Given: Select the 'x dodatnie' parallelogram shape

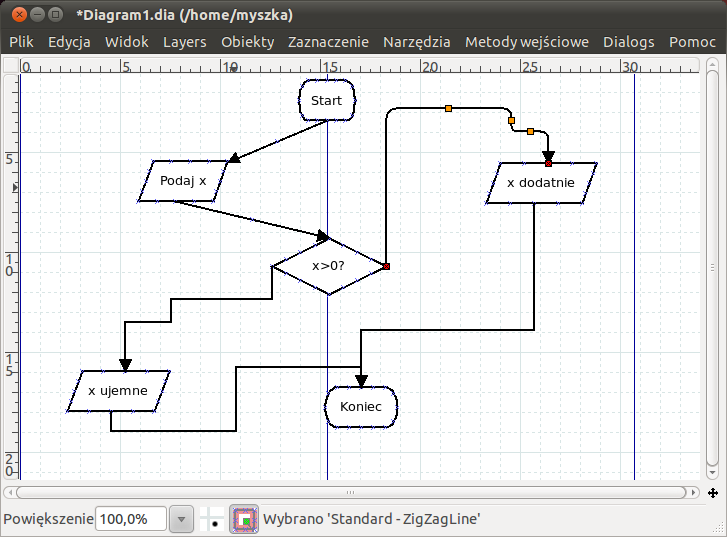Looking at the screenshot, I should click(x=541, y=183).
